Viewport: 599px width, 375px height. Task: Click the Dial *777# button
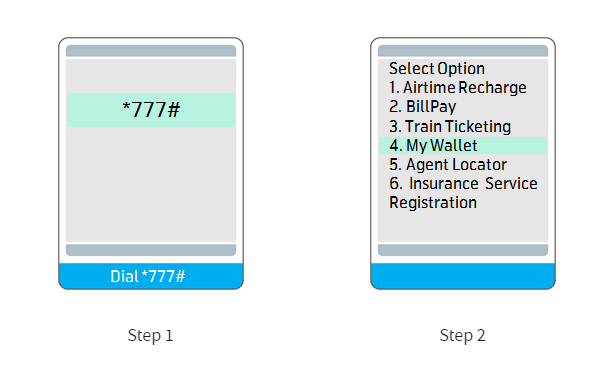tap(151, 276)
